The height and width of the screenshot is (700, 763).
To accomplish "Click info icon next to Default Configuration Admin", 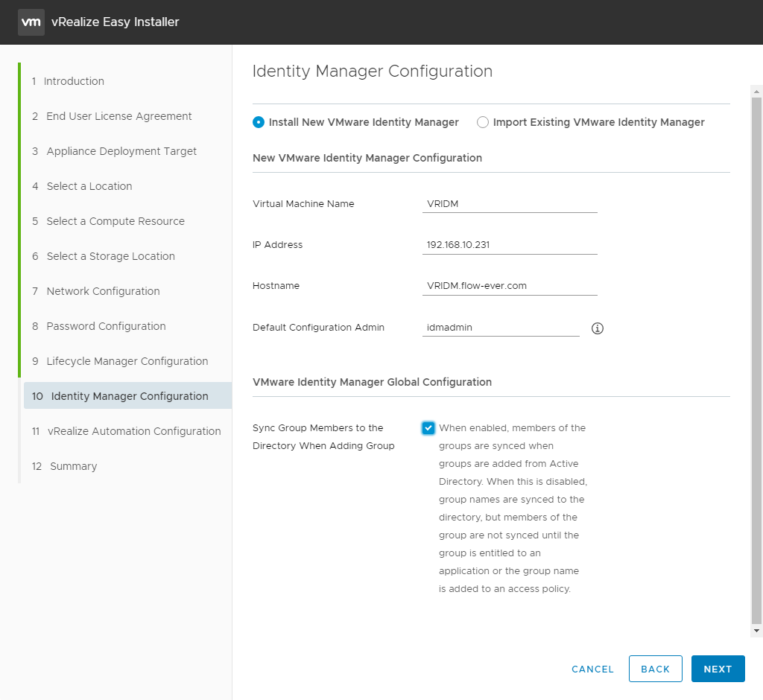I will tap(597, 328).
